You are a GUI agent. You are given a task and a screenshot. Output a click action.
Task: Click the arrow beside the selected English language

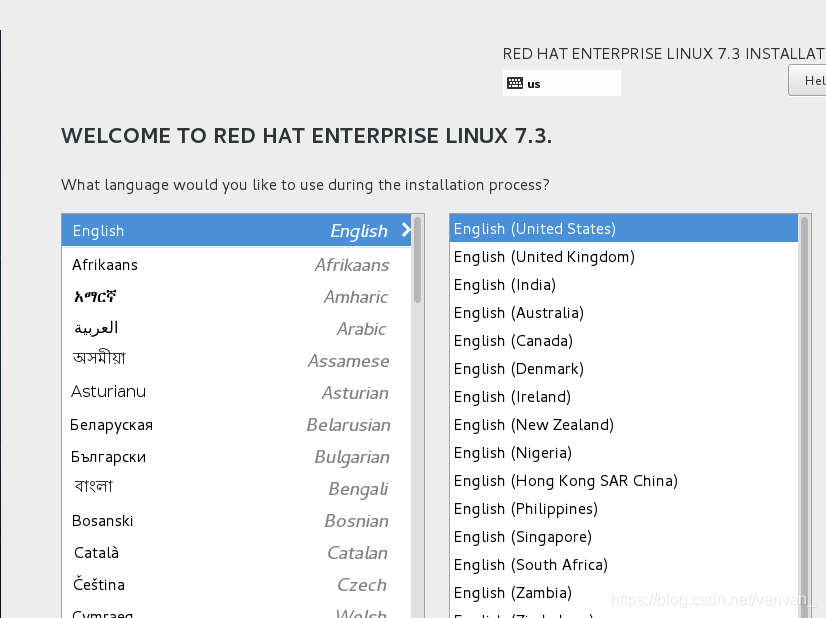coord(406,230)
